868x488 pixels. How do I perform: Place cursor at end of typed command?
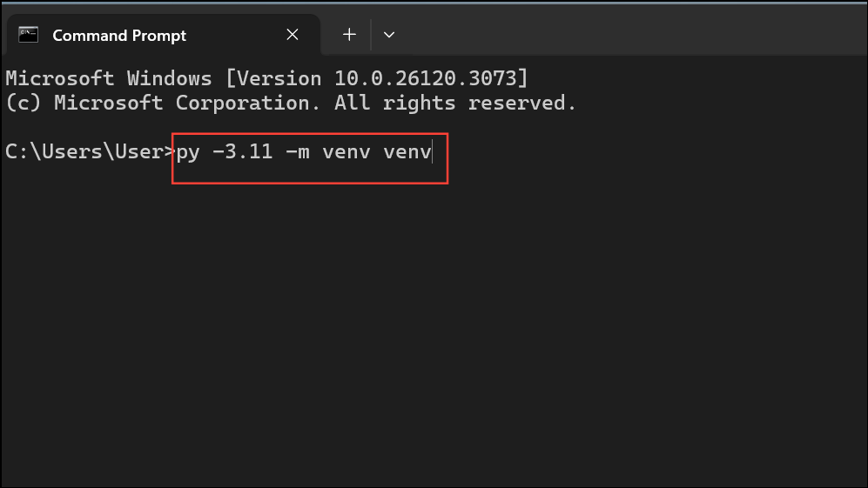coord(432,152)
